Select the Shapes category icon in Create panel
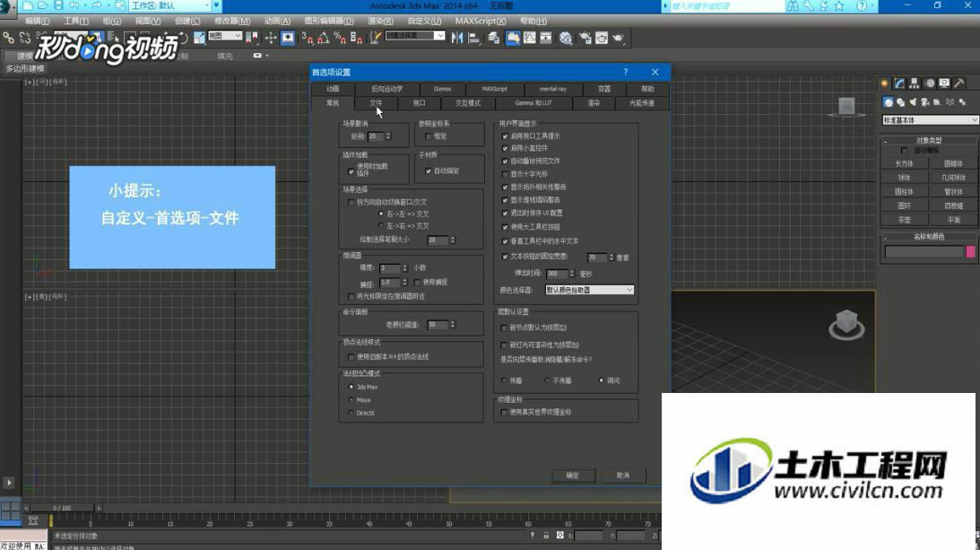980x550 pixels. point(900,102)
